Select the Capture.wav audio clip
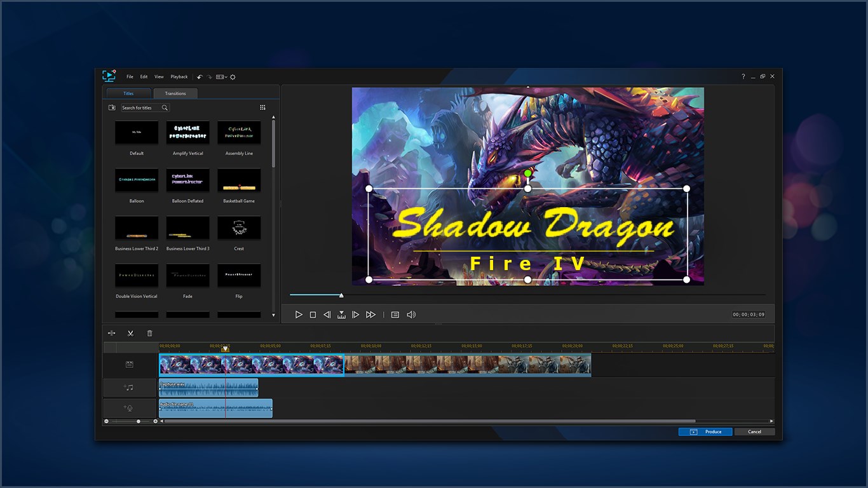868x488 pixels. point(208,388)
